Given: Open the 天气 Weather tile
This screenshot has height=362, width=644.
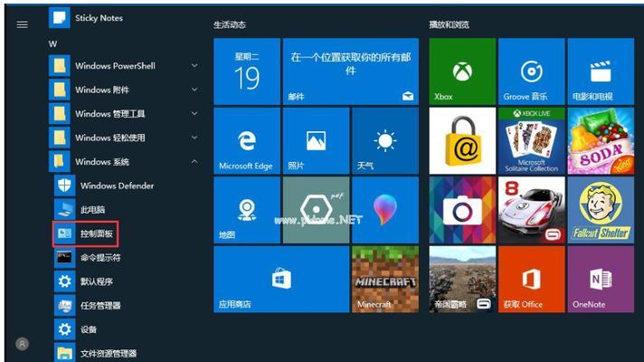Looking at the screenshot, I should 385,141.
